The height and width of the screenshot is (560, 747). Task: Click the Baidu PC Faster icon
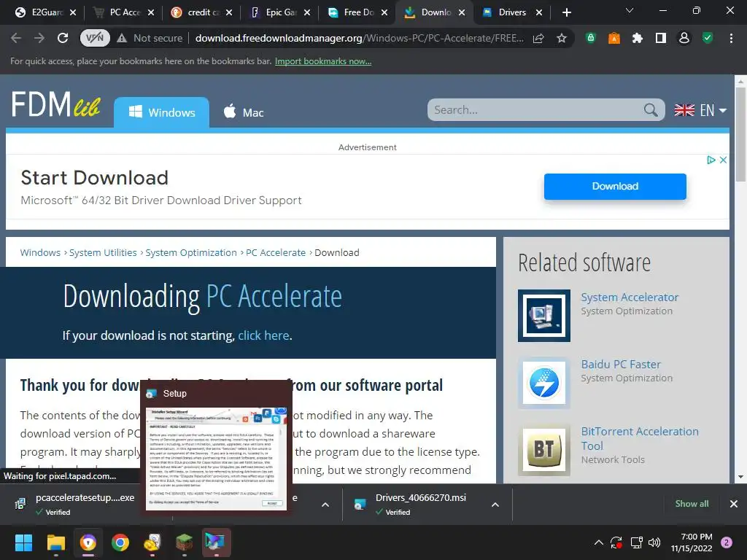click(x=544, y=383)
